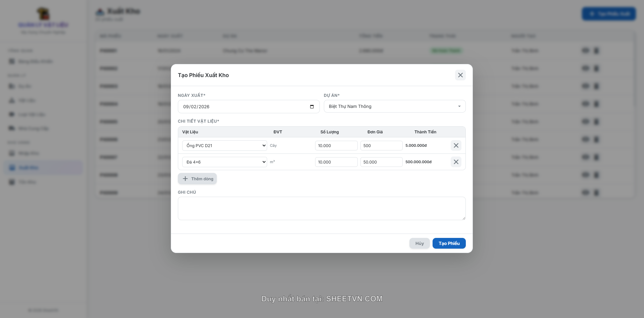
Task: Click the plus icon on Thêm dòng
Action: pyautogui.click(x=185, y=179)
